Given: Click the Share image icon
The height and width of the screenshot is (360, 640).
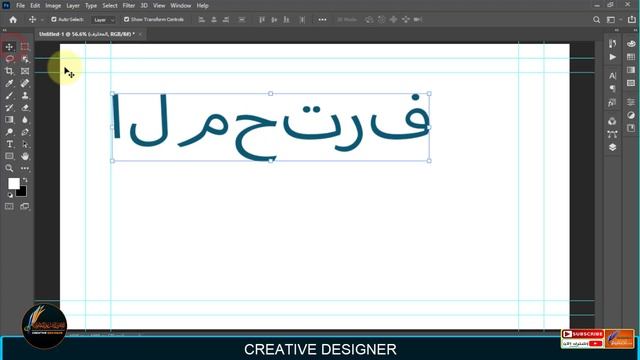Looking at the screenshot, I should (632, 20).
